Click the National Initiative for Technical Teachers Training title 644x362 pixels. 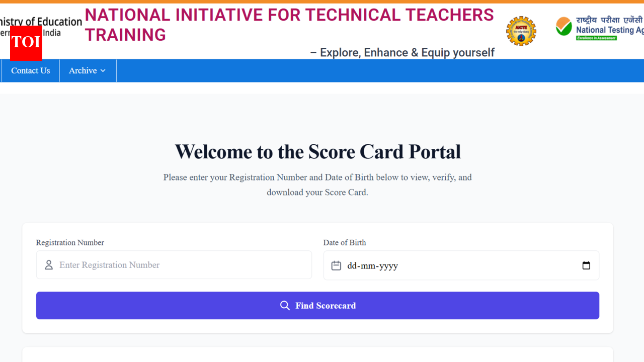tap(289, 25)
